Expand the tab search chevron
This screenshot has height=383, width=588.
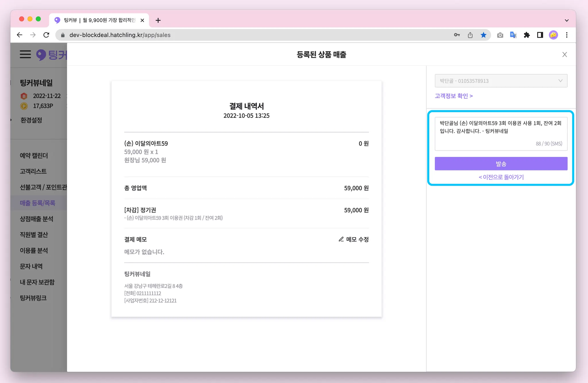[x=566, y=20]
